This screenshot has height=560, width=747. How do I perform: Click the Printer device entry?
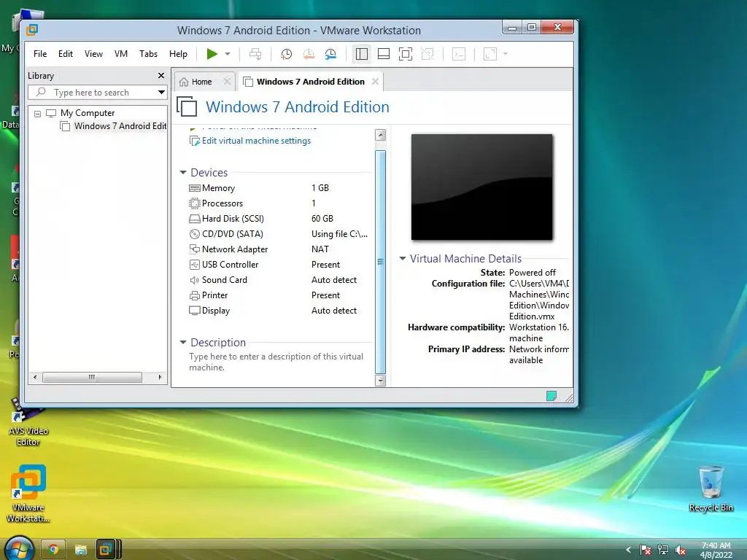[214, 295]
